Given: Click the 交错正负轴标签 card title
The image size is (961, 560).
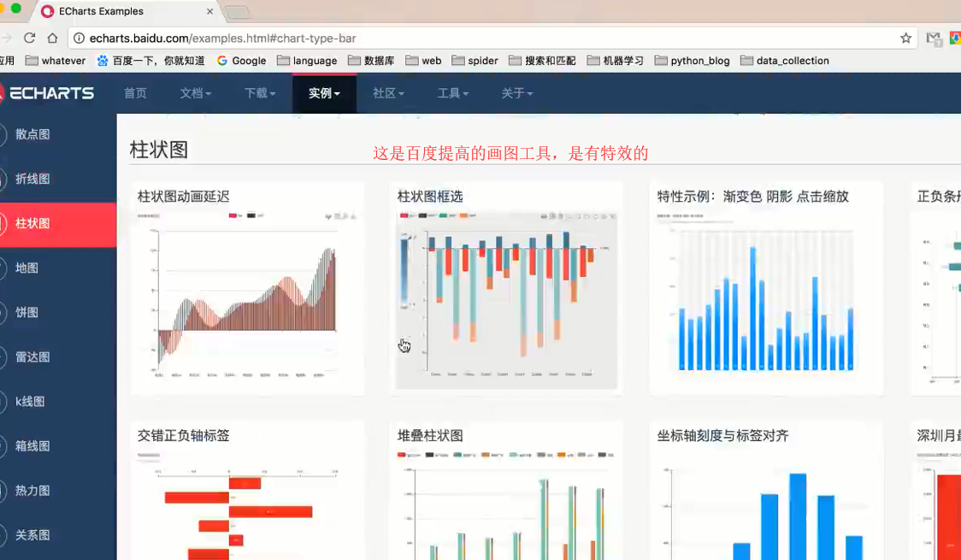Looking at the screenshot, I should coord(183,436).
